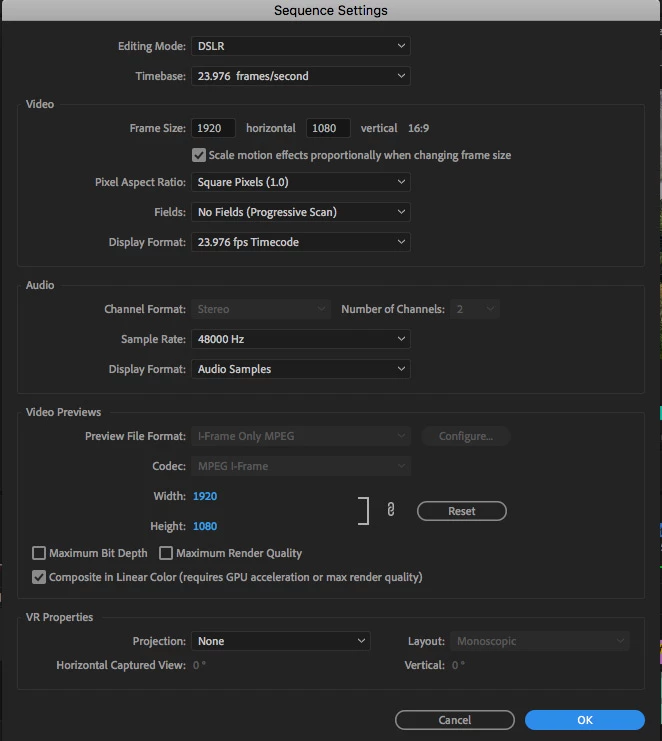The height and width of the screenshot is (741, 662).
Task: Click the preview Height value 1080
Action: click(205, 526)
